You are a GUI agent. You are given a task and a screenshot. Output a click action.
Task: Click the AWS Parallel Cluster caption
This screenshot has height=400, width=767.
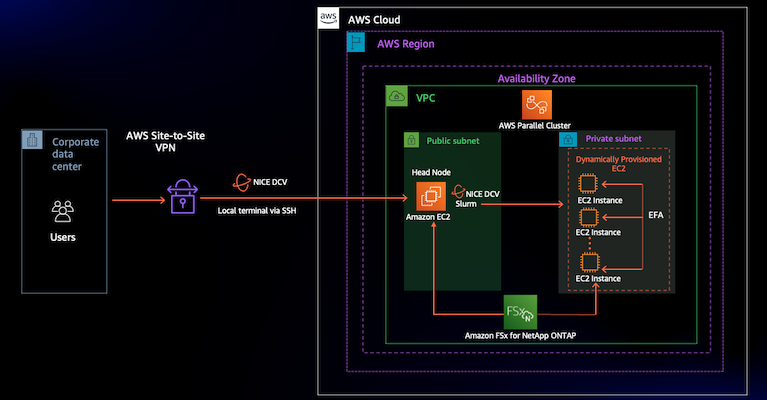[x=534, y=126]
